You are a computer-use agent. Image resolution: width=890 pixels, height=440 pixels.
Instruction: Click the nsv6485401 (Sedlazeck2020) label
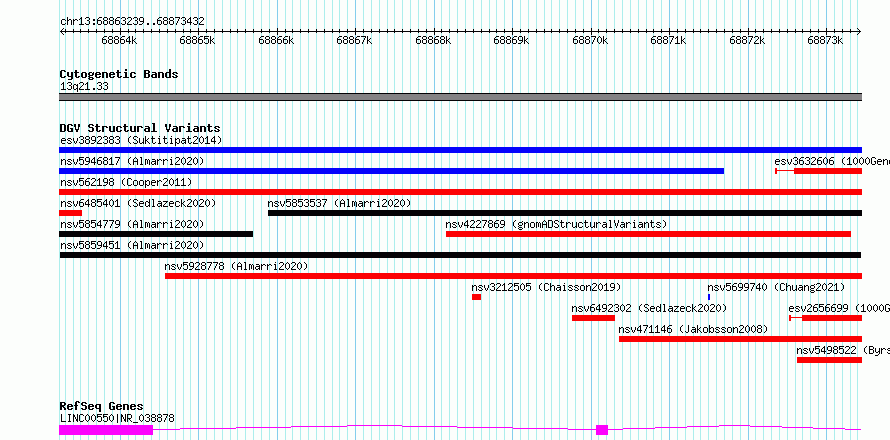click(x=138, y=203)
